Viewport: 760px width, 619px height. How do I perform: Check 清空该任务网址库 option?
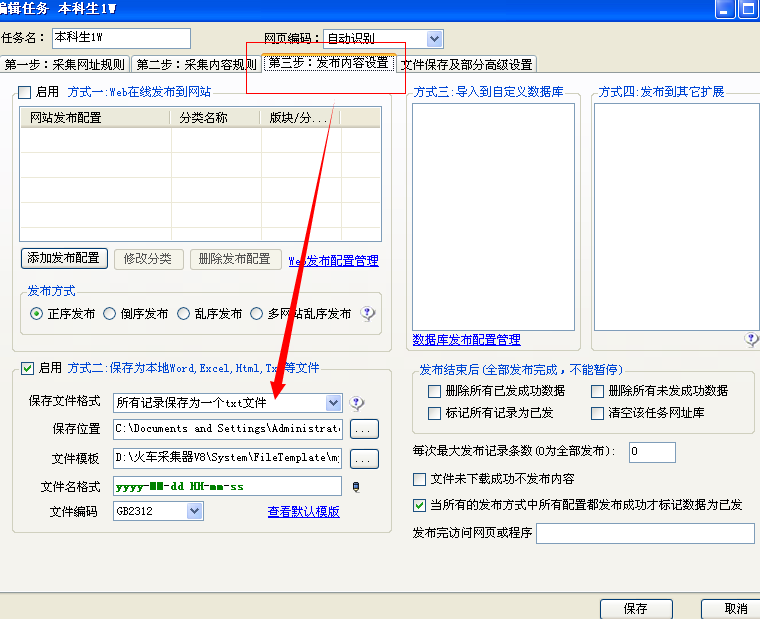[x=597, y=413]
